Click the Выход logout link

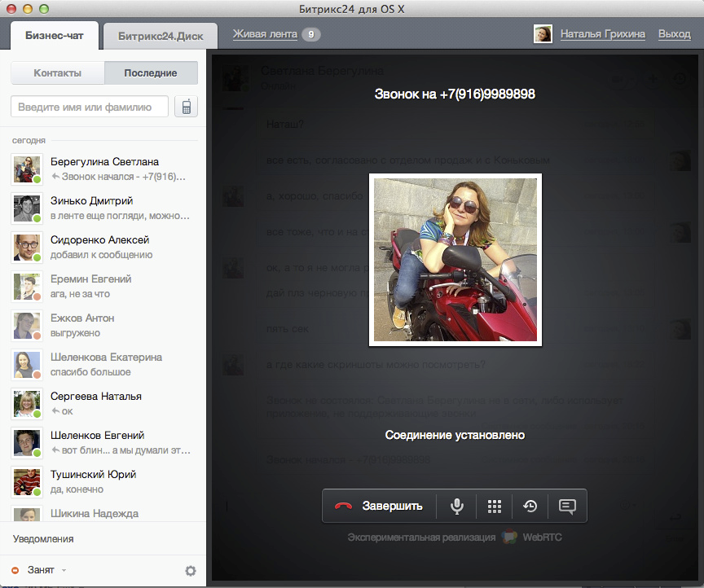[675, 34]
